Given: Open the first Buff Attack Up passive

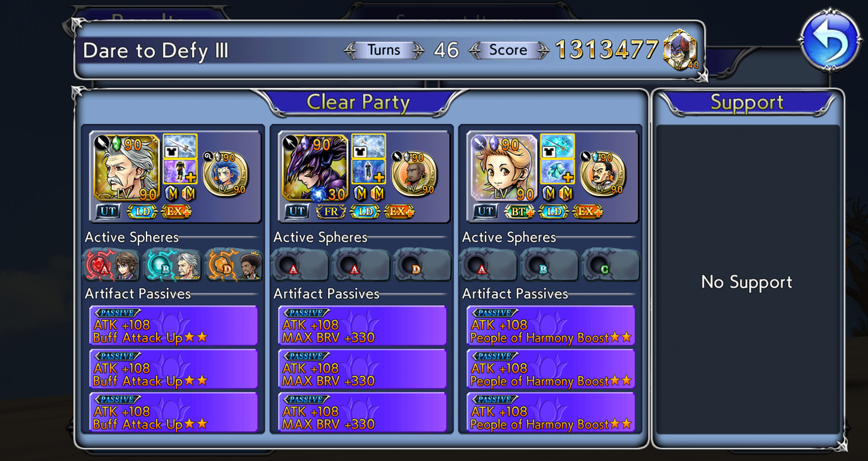Looking at the screenshot, I should pyautogui.click(x=173, y=325).
